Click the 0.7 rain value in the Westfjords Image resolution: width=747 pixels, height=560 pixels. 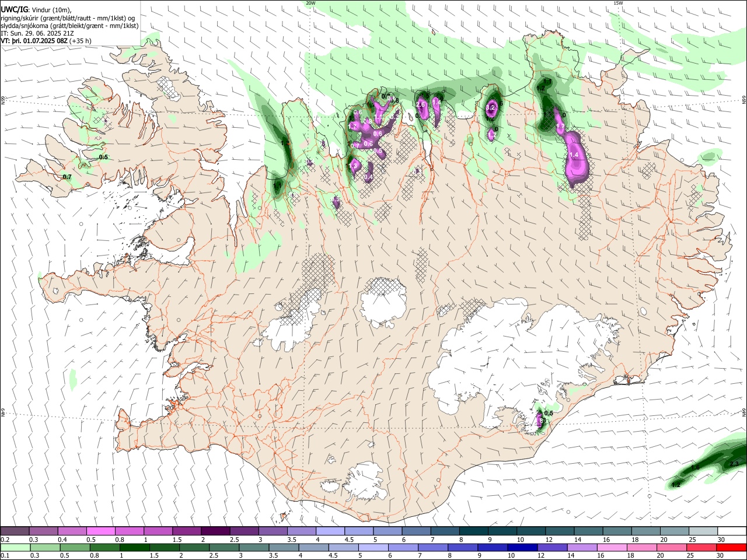(67, 177)
